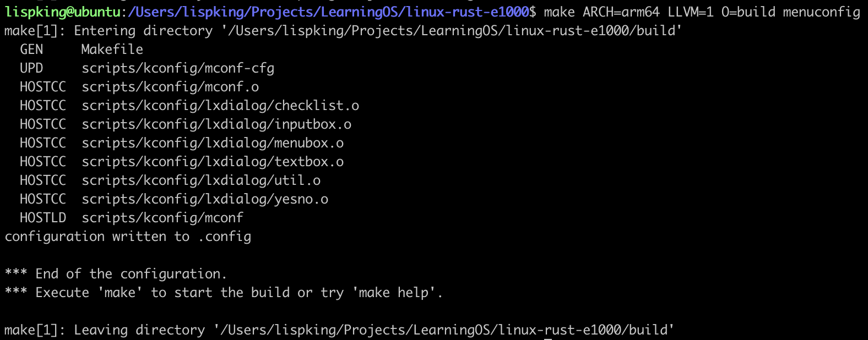Click the HOSTLD label in the output
Screen dimensions: 868x340
point(43,218)
